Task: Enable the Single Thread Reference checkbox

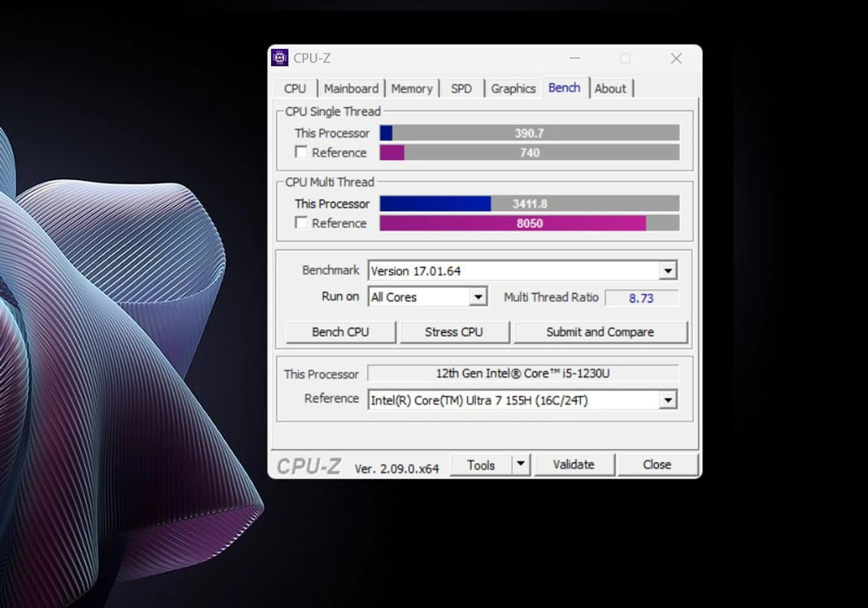Action: tap(301, 152)
